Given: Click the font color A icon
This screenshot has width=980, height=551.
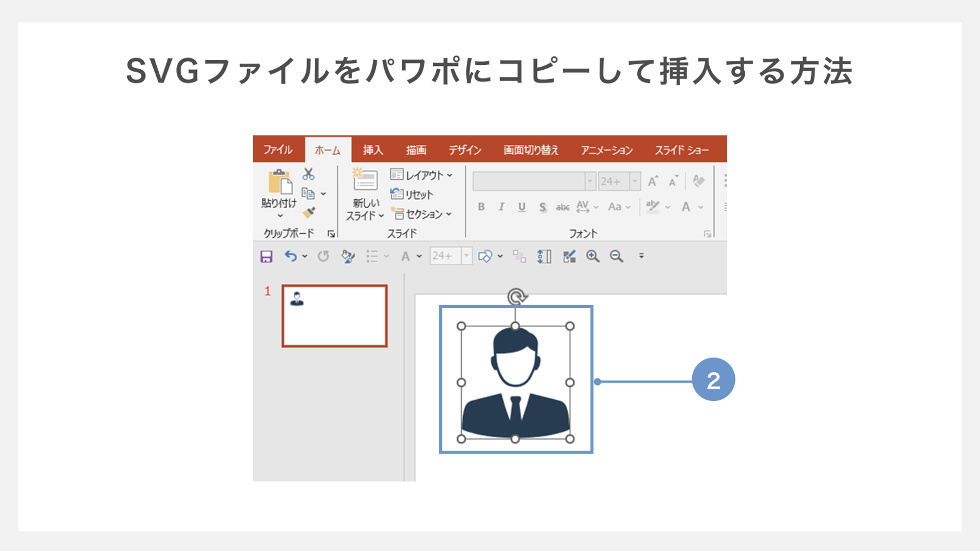Looking at the screenshot, I should (686, 207).
